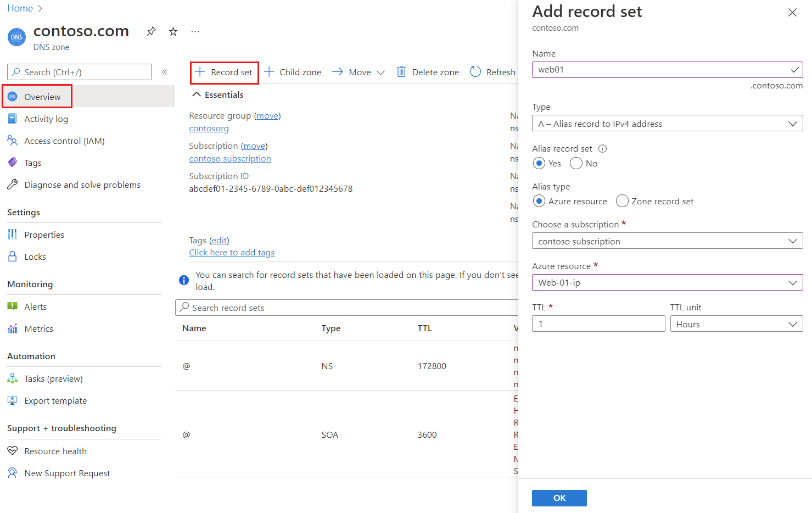Viewport: 812px width, 513px height.
Task: Open Activity log in sidebar
Action: (46, 119)
